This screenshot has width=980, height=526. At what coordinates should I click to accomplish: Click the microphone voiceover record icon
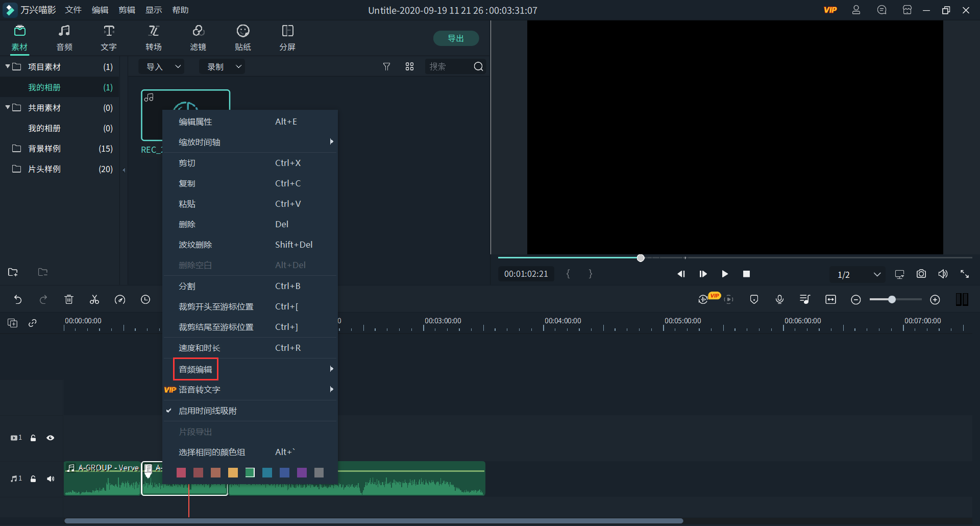point(779,300)
